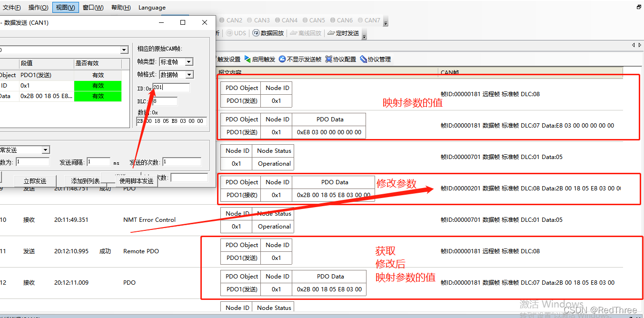Open the 窗口(W) menu
Image resolution: width=644 pixels, height=318 pixels.
click(x=93, y=8)
